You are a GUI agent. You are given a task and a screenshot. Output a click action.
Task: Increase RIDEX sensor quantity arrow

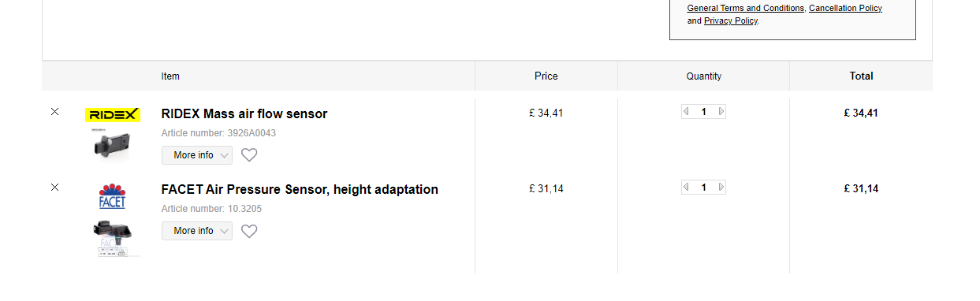point(721,112)
